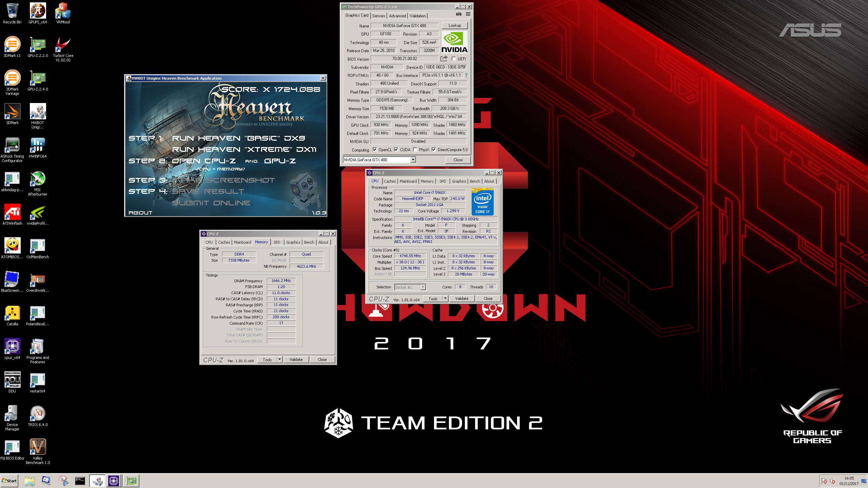Viewport: 868px width, 488px height.
Task: Click the GPU-Z BIOS share/export icon
Action: pyautogui.click(x=444, y=59)
